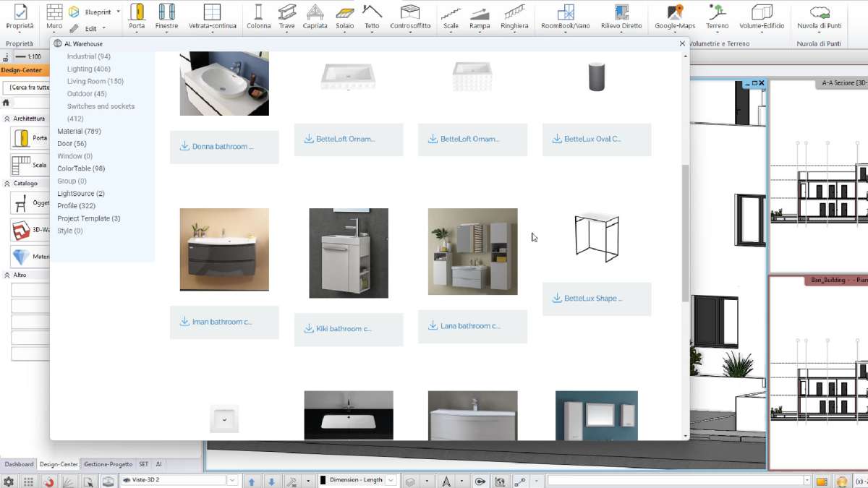868x488 pixels.
Task: Select the Muro (wall) tool
Action: point(54,16)
